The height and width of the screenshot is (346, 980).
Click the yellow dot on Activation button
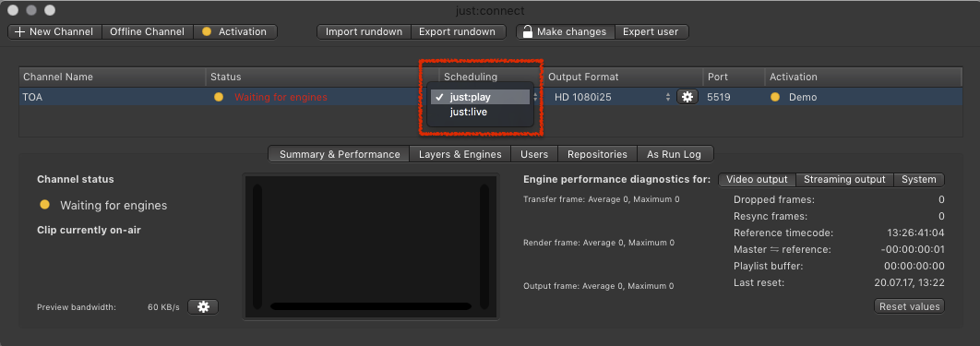tap(207, 32)
